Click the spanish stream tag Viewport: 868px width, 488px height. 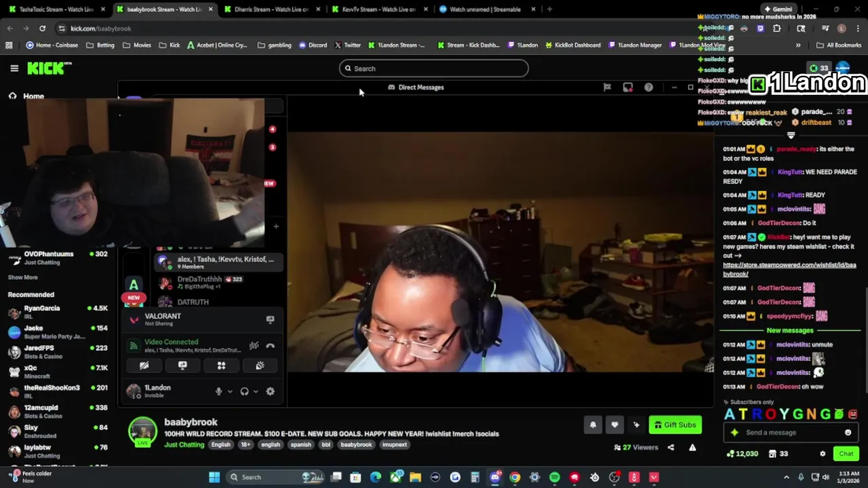pos(300,445)
